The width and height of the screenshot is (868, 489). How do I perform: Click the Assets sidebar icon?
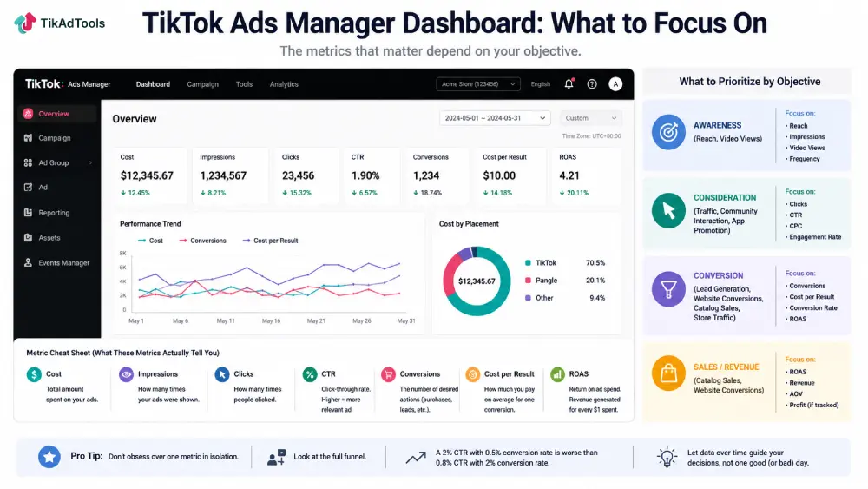29,238
